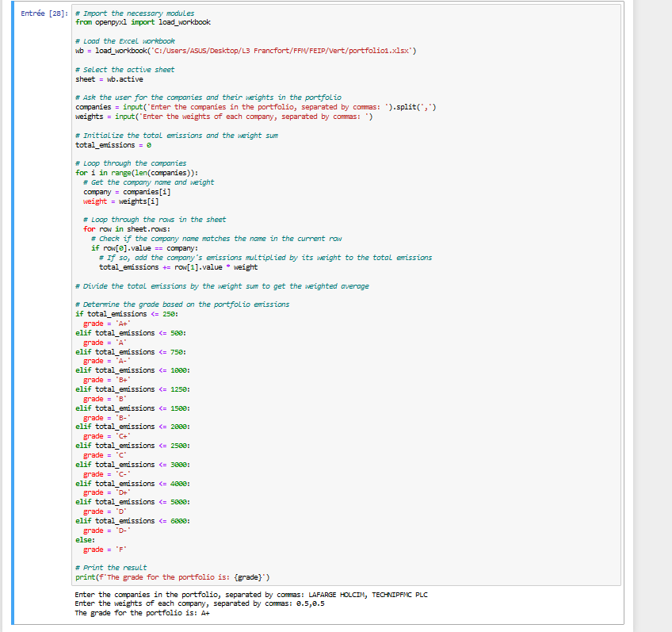
Task: Click the "if total_emissions <= 250" condition
Action: [120, 314]
